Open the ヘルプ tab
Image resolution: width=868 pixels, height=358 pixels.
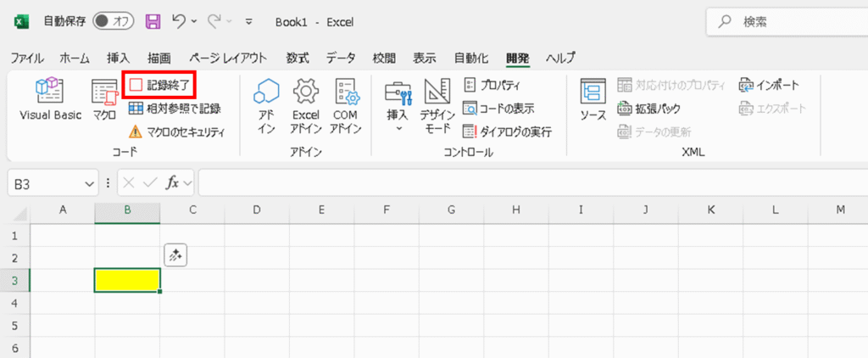pos(560,59)
